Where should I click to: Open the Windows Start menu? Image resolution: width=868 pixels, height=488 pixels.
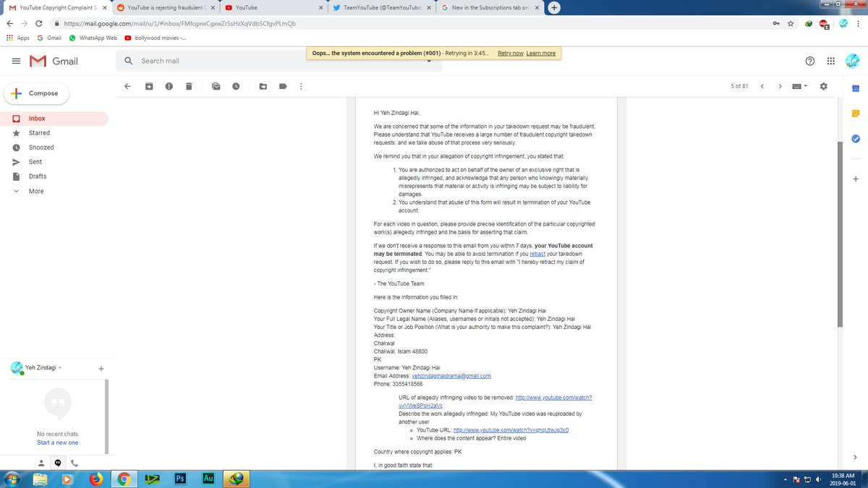click(x=14, y=479)
